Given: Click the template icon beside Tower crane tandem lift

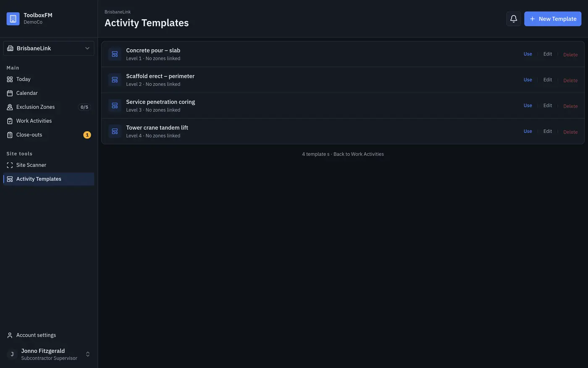Looking at the screenshot, I should (115, 131).
